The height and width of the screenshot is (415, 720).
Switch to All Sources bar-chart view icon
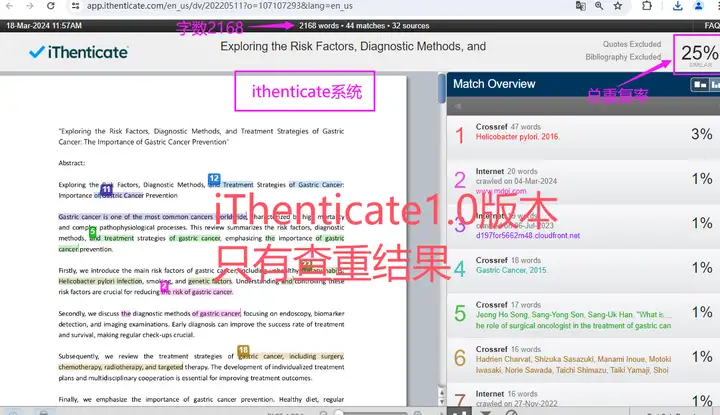pyautogui.click(x=715, y=84)
